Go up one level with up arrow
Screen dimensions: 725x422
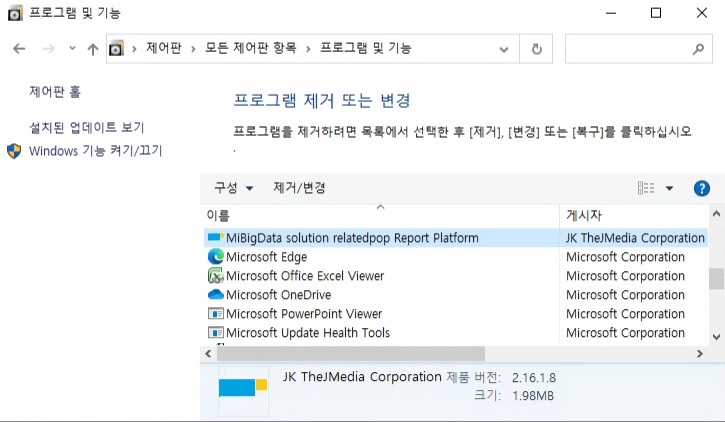click(93, 49)
